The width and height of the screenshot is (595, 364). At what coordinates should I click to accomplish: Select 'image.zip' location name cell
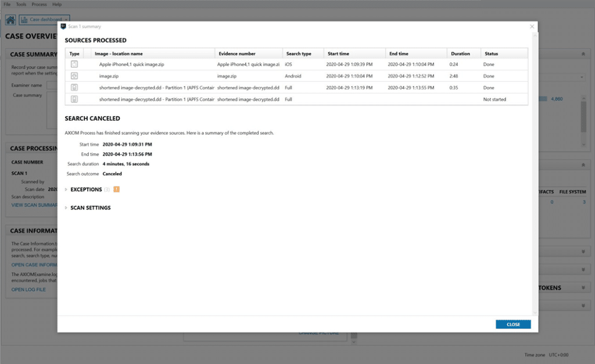pos(109,76)
